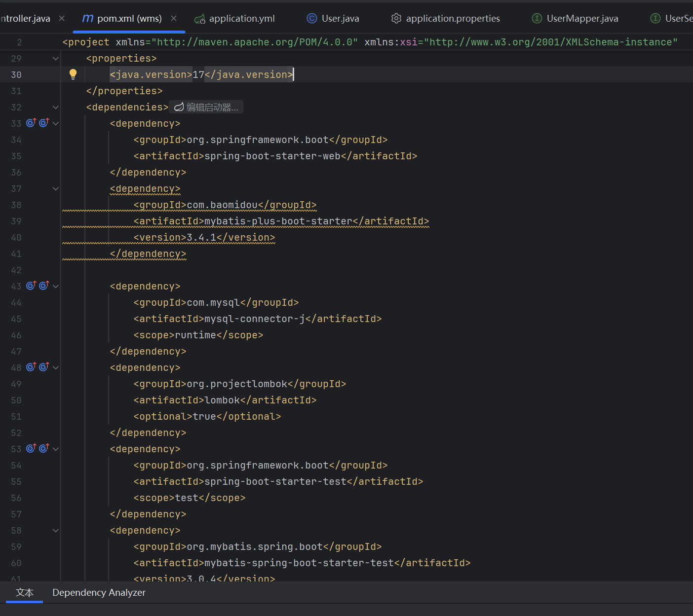Viewport: 693px width, 616px height.
Task: Click the mysql-connector-j artifactId line
Action: coord(258,319)
